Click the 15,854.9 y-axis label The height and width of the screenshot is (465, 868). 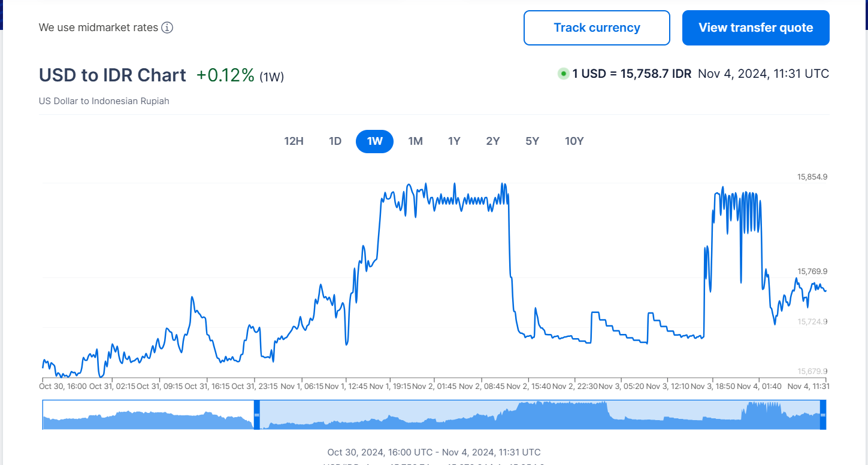[812, 177]
